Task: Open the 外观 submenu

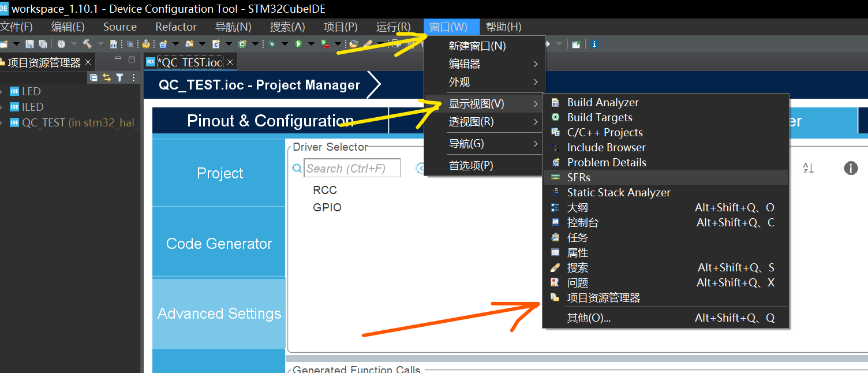Action: coord(484,82)
